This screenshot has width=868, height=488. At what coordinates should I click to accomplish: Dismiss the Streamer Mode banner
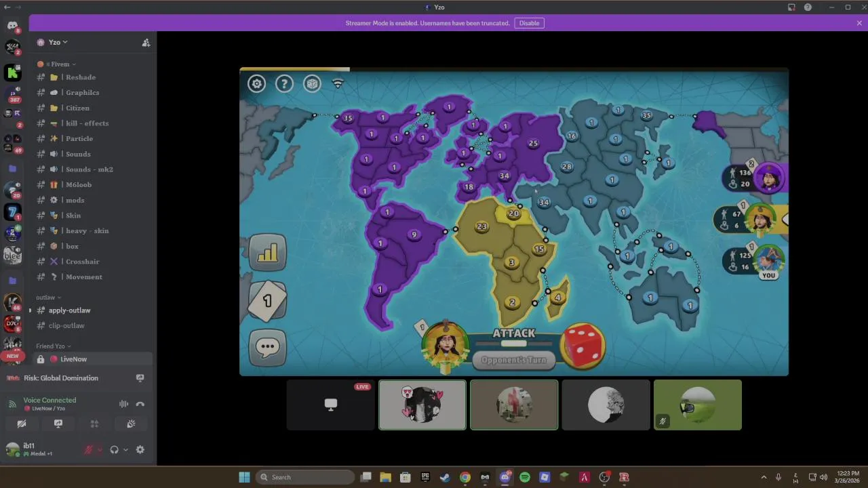coord(859,23)
